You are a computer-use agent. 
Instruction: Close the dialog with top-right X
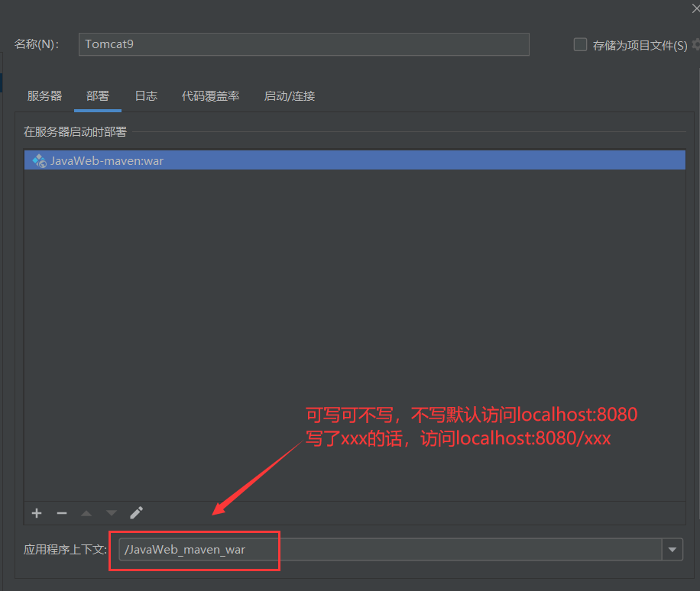pyautogui.click(x=695, y=8)
